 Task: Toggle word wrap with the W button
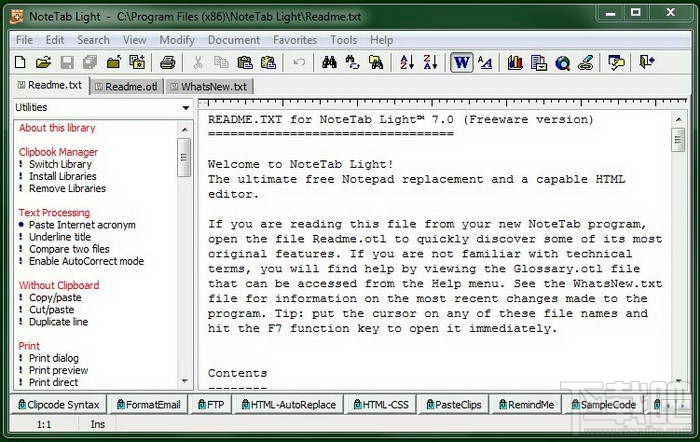[x=462, y=62]
